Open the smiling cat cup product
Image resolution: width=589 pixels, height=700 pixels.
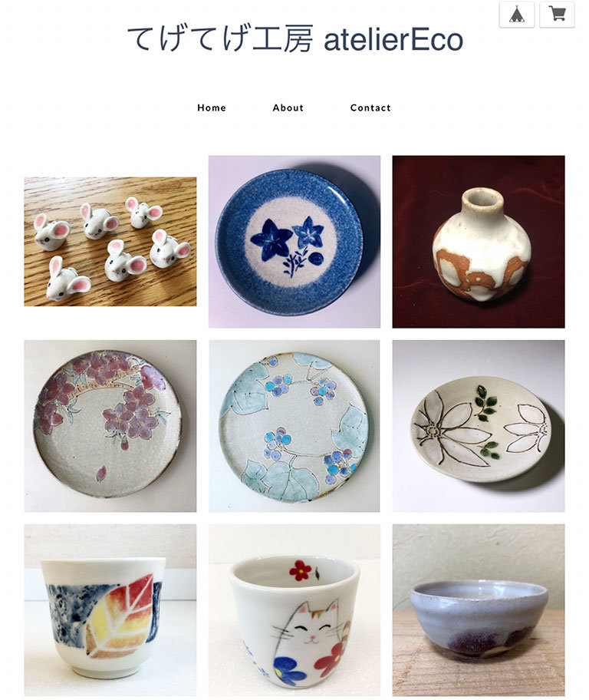[294, 610]
